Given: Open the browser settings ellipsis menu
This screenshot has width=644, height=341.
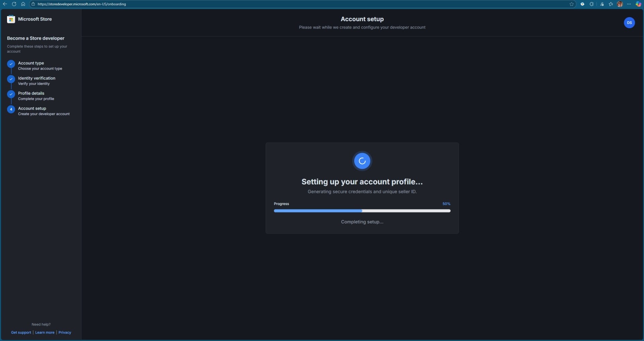Looking at the screenshot, I should pyautogui.click(x=630, y=4).
